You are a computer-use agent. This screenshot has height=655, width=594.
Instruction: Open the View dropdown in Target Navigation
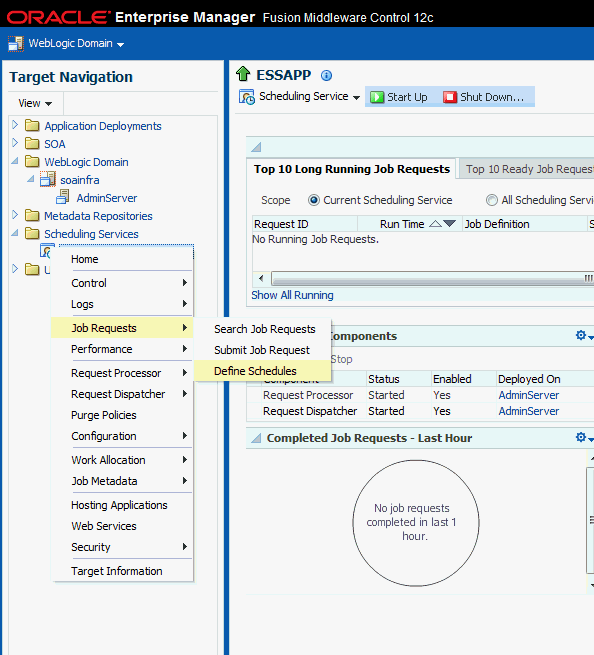pyautogui.click(x=35, y=103)
